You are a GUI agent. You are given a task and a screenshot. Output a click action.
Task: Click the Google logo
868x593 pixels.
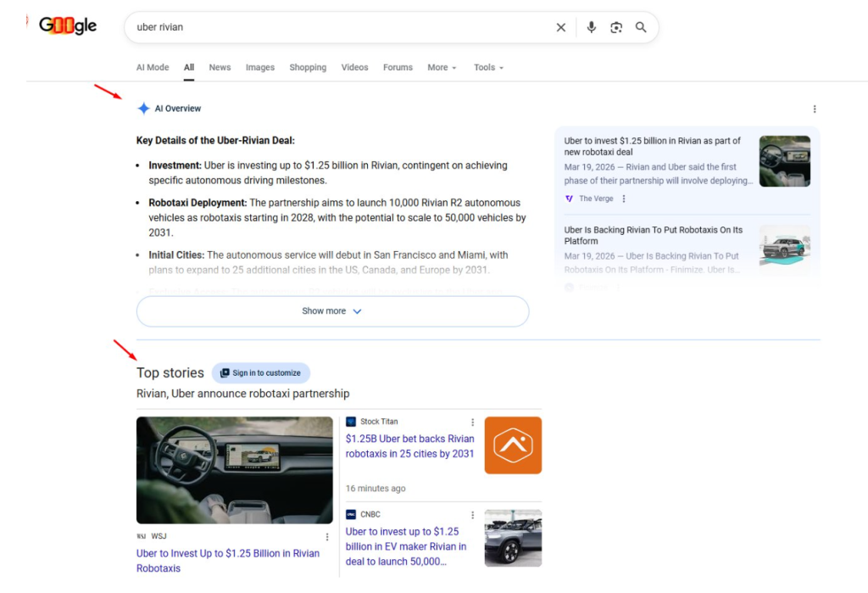68,25
